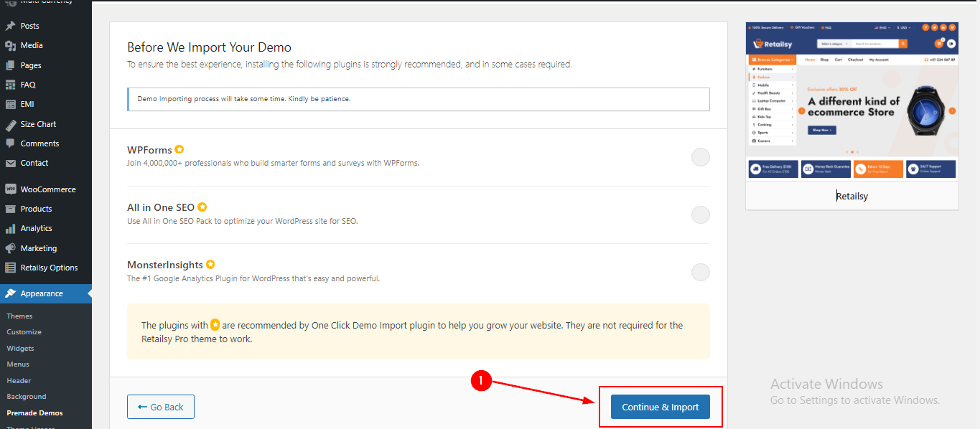Screen dimensions: 980x429
Task: Open the Header submenu item
Action: [x=19, y=380]
